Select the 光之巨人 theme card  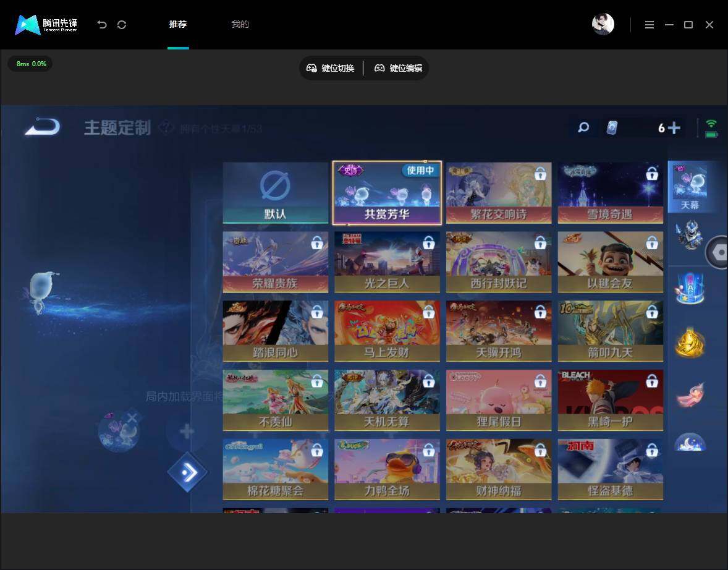[x=387, y=262]
